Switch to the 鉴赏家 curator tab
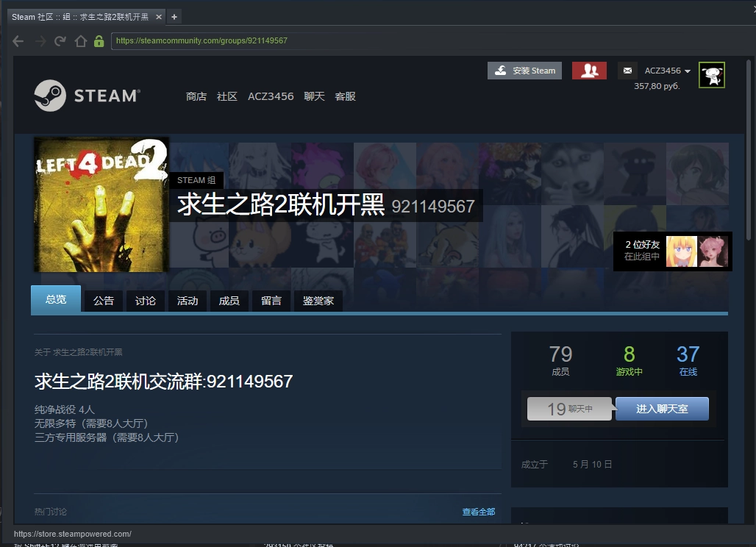The width and height of the screenshot is (756, 547). tap(318, 300)
